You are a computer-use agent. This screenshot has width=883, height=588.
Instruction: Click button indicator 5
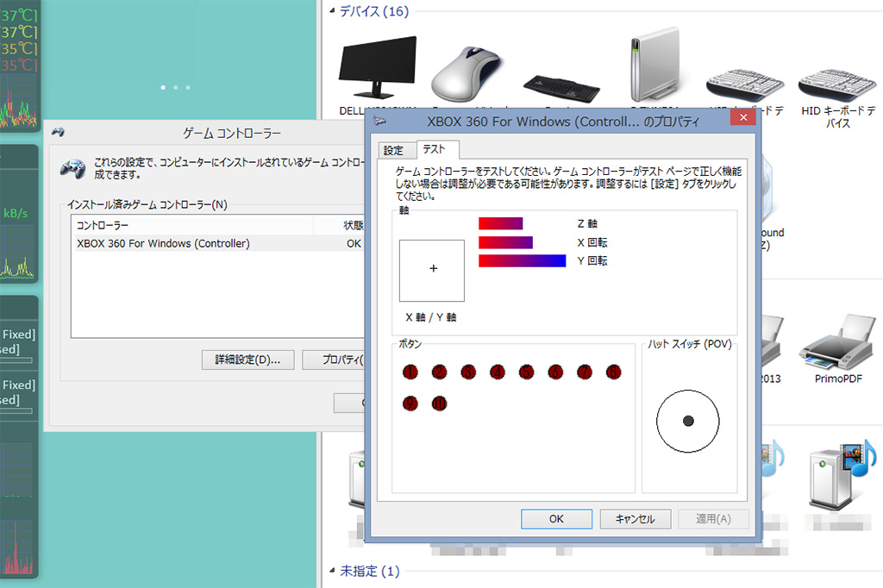[x=527, y=372]
